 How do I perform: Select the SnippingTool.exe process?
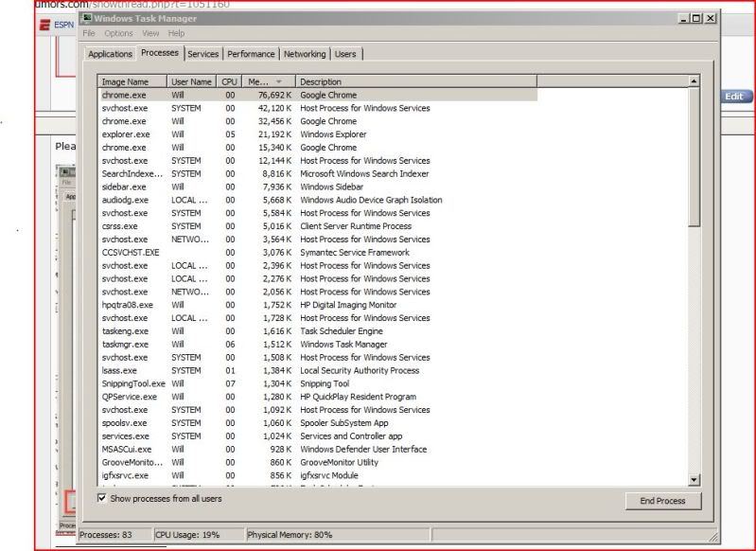tap(317, 383)
